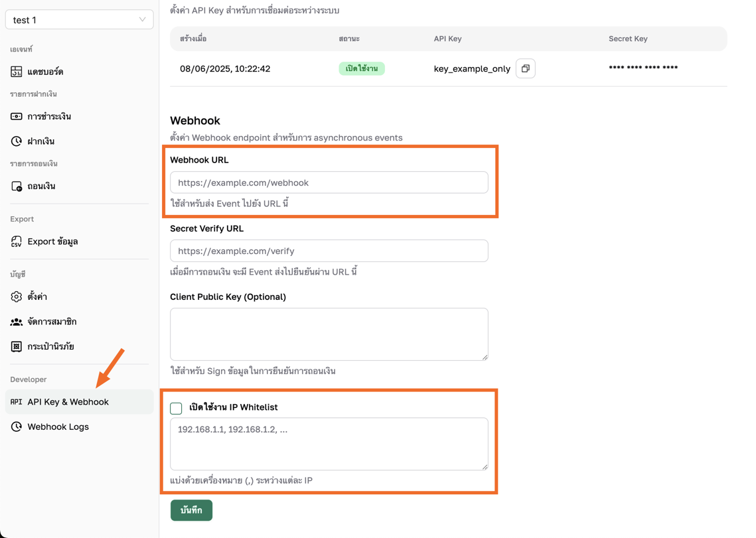Click the ฝากเงิน deposit clock icon
Screen dimensions: 756x538
[x=17, y=141]
